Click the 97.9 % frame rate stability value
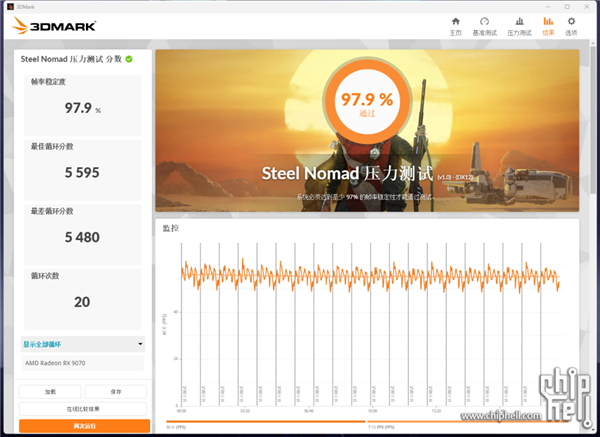This screenshot has width=600, height=437. [x=82, y=108]
